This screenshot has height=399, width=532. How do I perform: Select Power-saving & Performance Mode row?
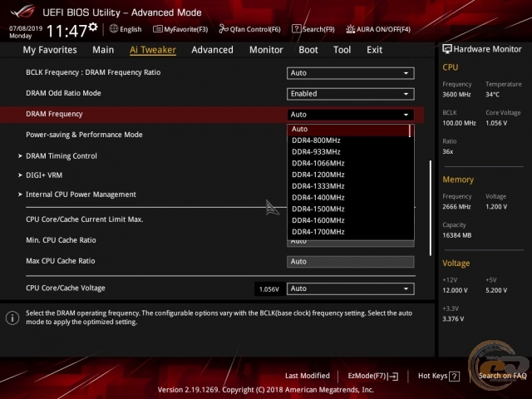[x=84, y=135]
